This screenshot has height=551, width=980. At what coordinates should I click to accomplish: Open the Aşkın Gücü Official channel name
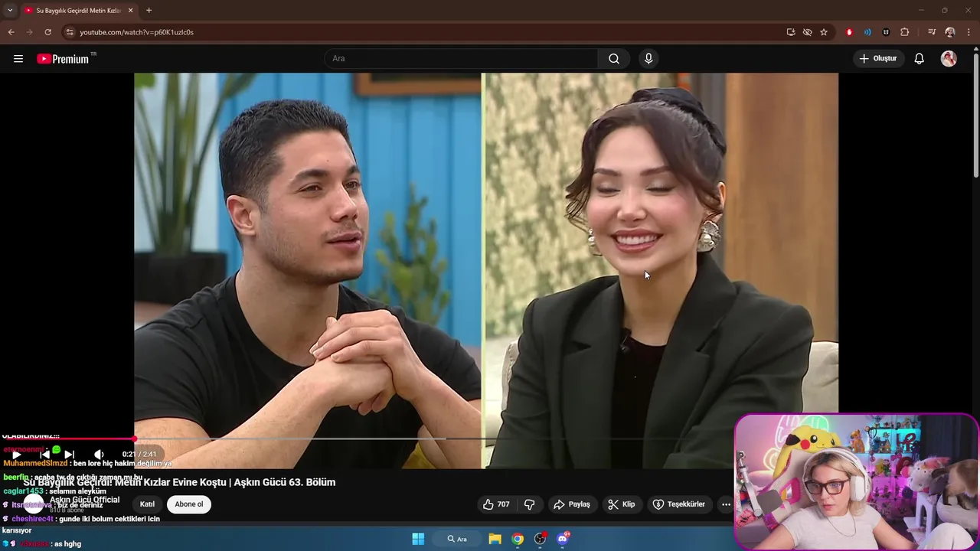point(84,500)
